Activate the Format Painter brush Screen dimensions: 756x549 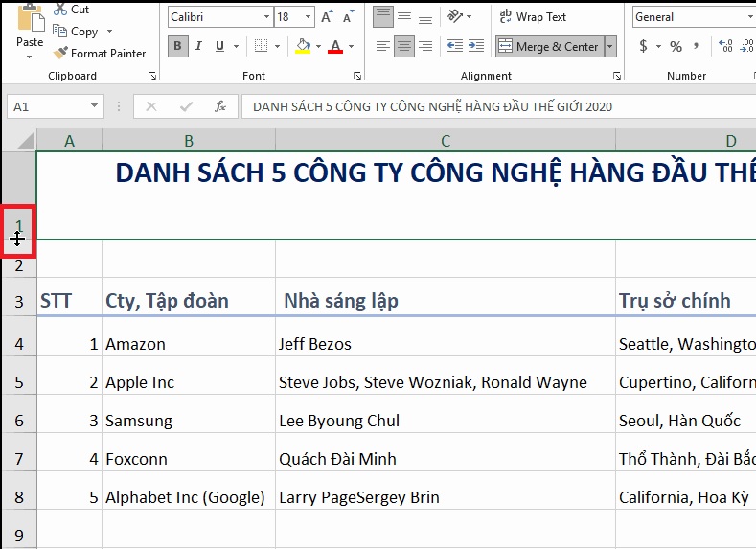point(60,53)
